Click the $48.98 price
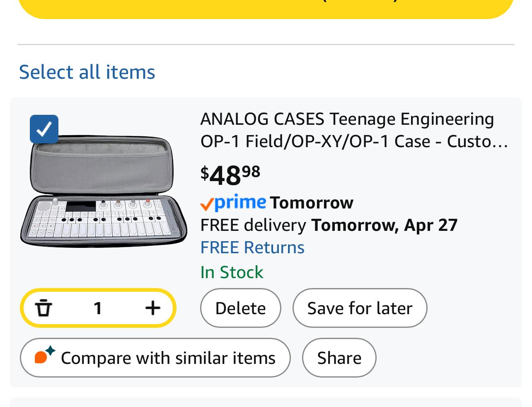 click(x=230, y=174)
